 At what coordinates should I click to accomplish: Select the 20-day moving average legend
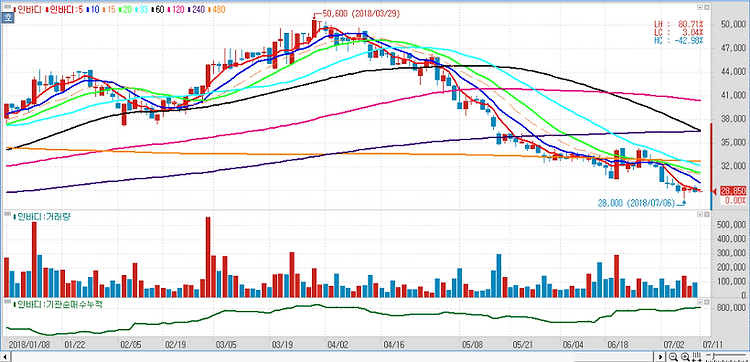125,9
